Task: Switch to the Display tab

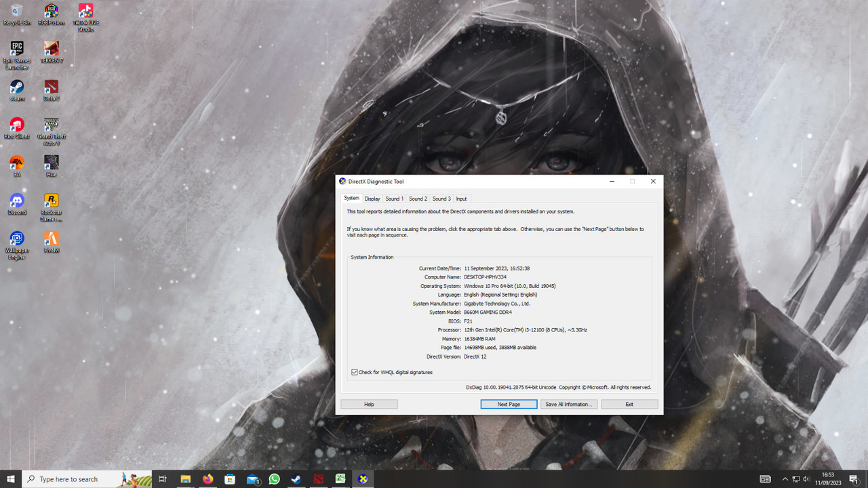Action: tap(372, 199)
